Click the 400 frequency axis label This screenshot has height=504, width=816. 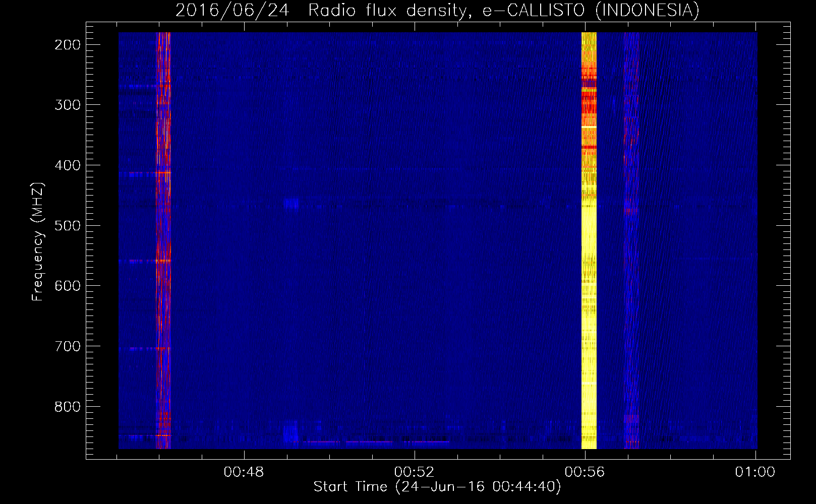(68, 165)
